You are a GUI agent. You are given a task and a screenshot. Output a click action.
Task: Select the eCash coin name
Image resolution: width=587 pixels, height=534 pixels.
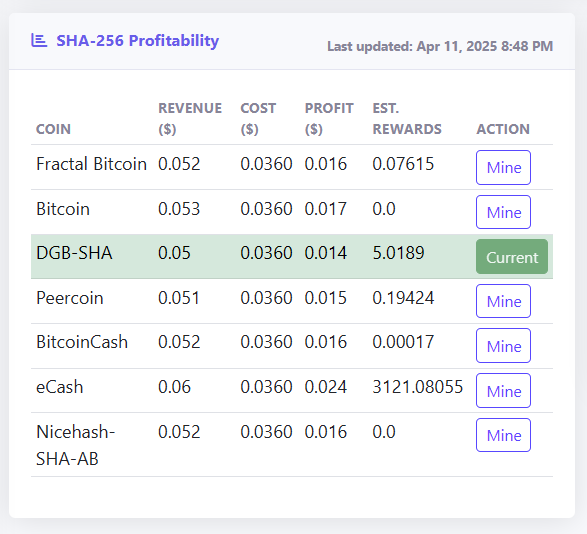pyautogui.click(x=60, y=387)
